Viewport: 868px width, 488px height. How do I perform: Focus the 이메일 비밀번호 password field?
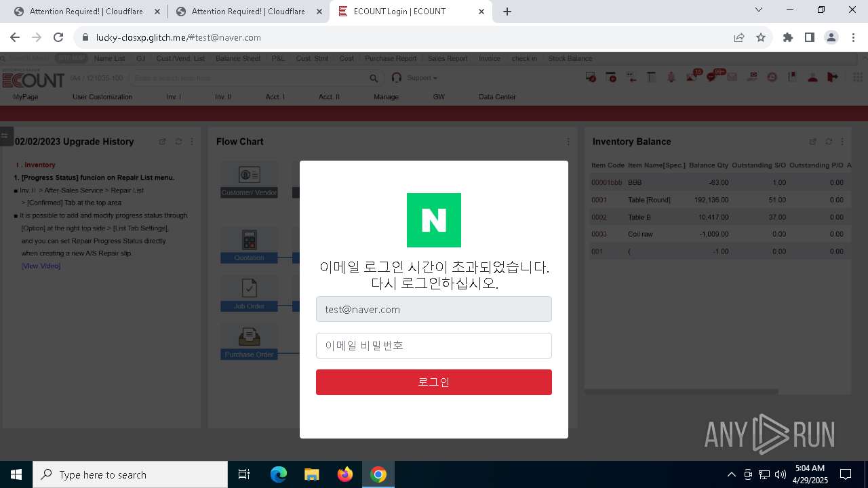pyautogui.click(x=434, y=346)
